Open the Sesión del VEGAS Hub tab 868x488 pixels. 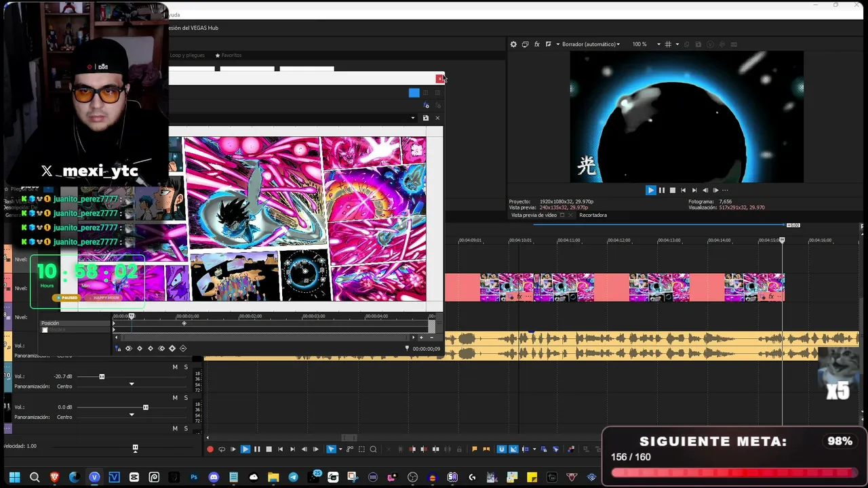click(x=193, y=28)
